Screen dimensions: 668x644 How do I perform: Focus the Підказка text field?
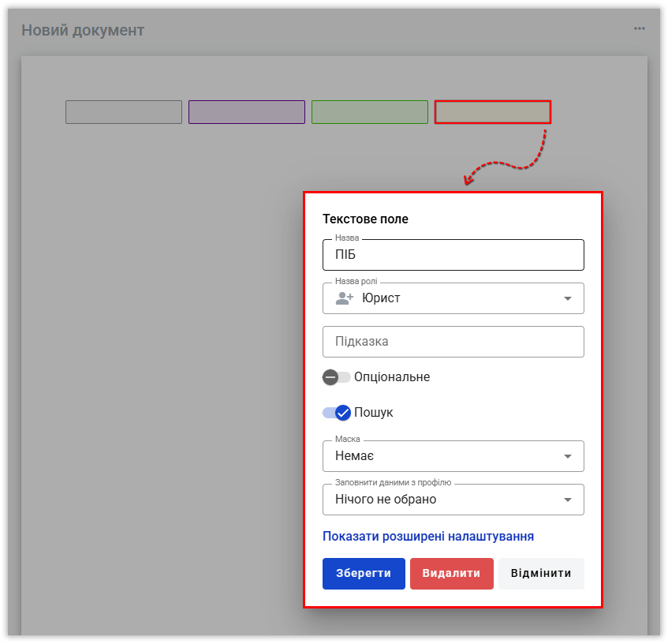[453, 342]
